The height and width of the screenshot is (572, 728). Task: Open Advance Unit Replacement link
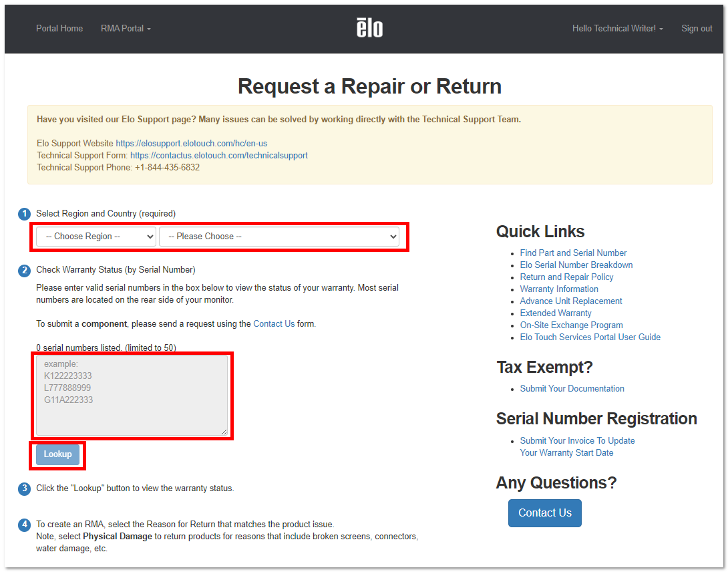[570, 301]
